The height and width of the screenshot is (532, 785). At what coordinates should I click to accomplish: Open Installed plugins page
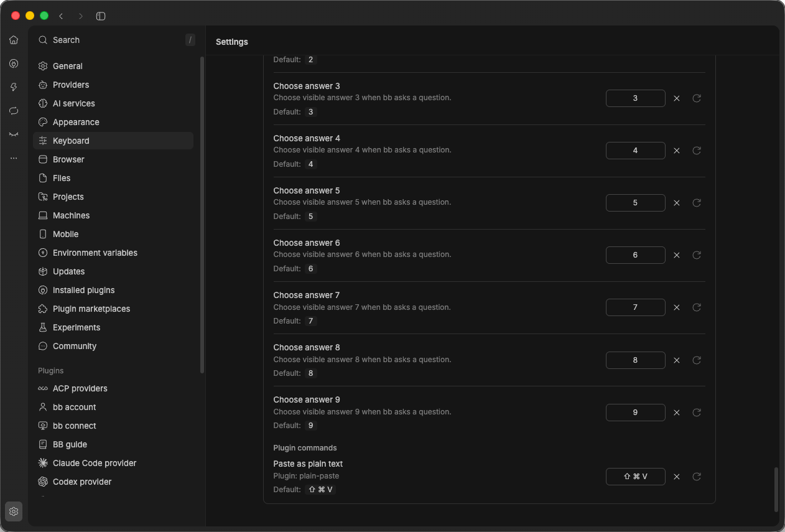coord(113,290)
